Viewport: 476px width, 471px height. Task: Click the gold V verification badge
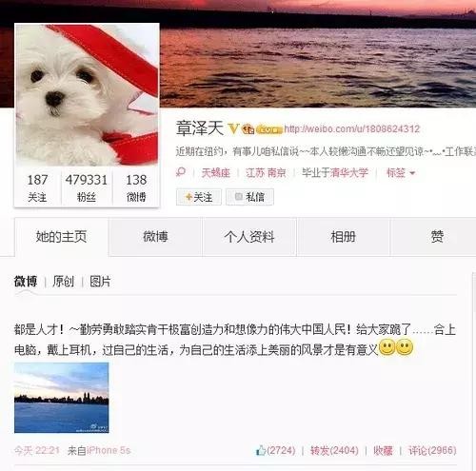pos(233,128)
